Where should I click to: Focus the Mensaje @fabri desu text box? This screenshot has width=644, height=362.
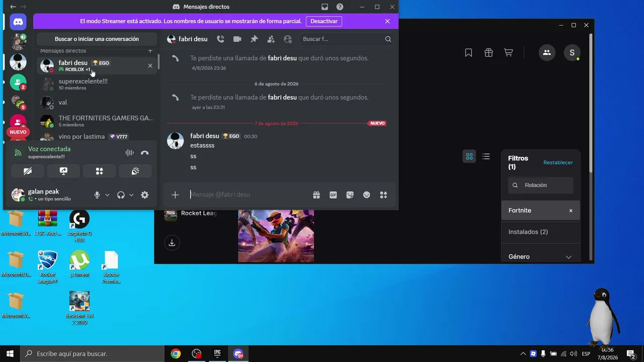(249, 195)
